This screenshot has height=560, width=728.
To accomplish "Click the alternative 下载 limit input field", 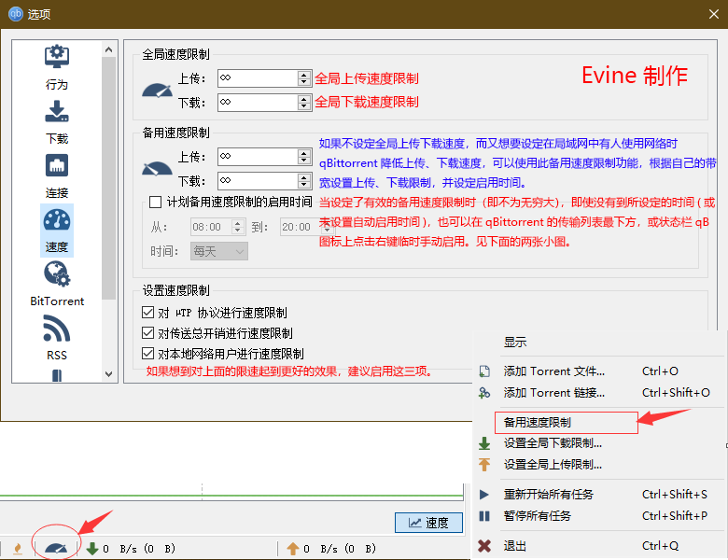I will coord(258,181).
